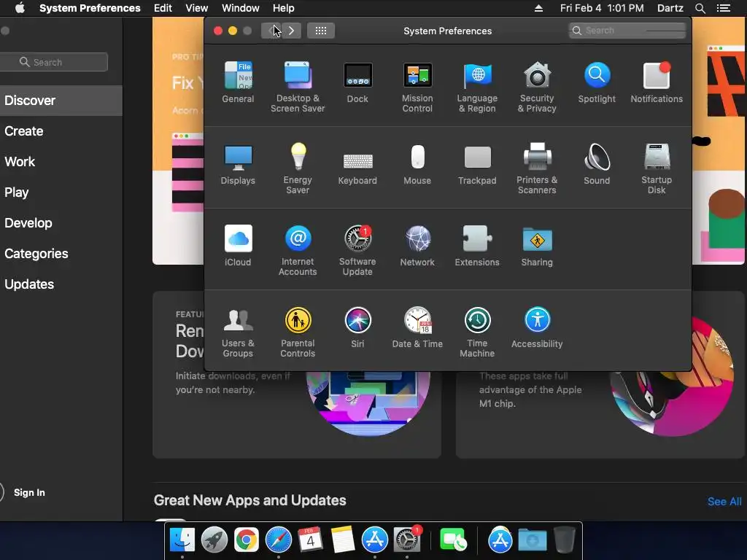Open Sound preferences
747x560 pixels.
click(597, 164)
